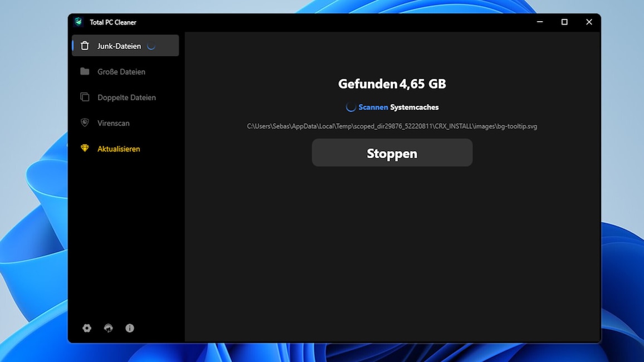Click the yellow diamond icon beside Aktualisieren
The width and height of the screenshot is (644, 362).
85,148
